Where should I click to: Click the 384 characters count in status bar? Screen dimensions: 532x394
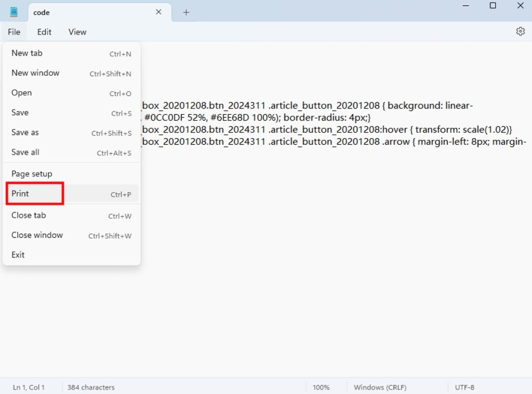pos(90,387)
